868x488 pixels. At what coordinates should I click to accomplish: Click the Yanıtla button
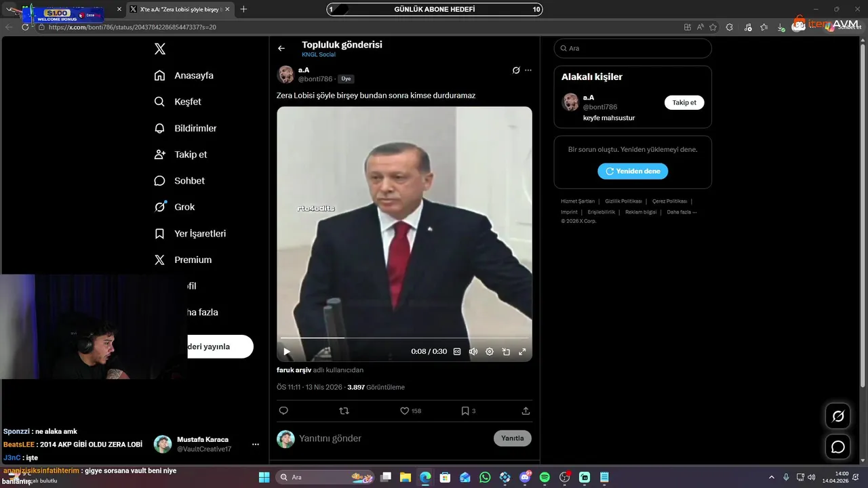[513, 439]
